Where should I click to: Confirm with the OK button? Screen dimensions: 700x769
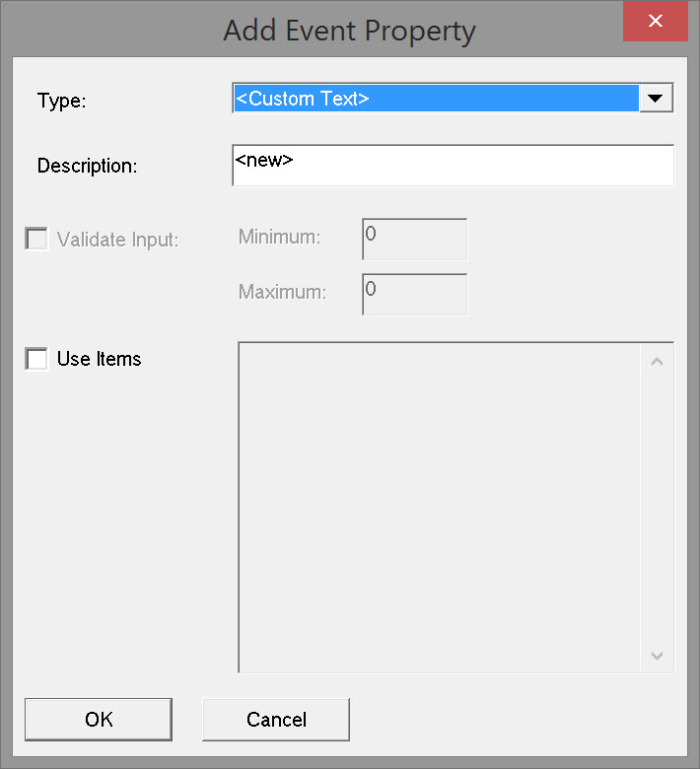(99, 720)
